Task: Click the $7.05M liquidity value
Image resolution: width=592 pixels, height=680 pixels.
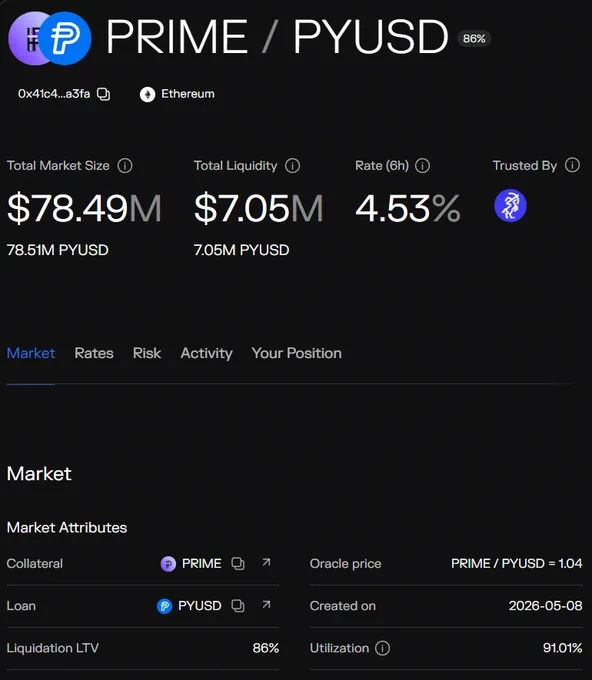Action: point(258,209)
